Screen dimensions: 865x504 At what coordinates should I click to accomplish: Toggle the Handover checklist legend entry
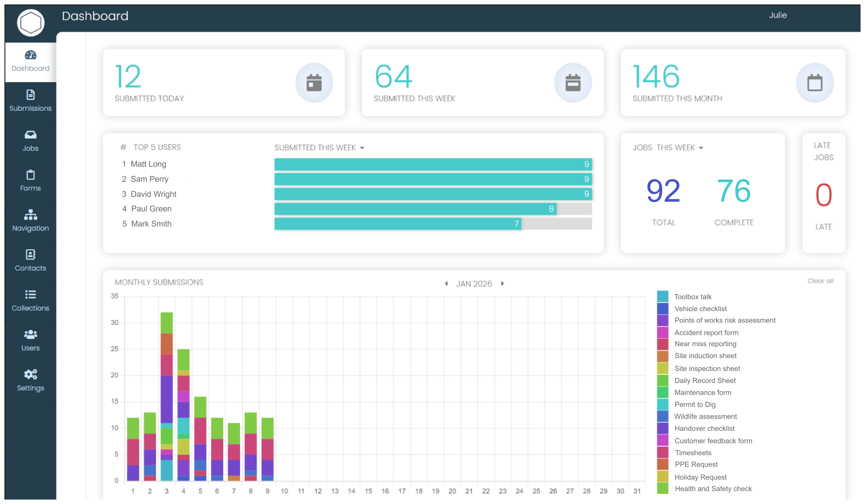[696, 429]
